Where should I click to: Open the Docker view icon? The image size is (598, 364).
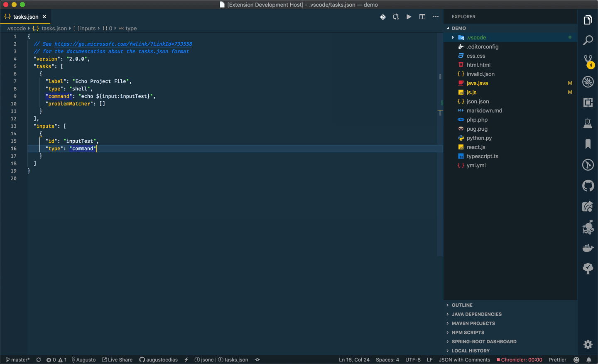point(588,248)
